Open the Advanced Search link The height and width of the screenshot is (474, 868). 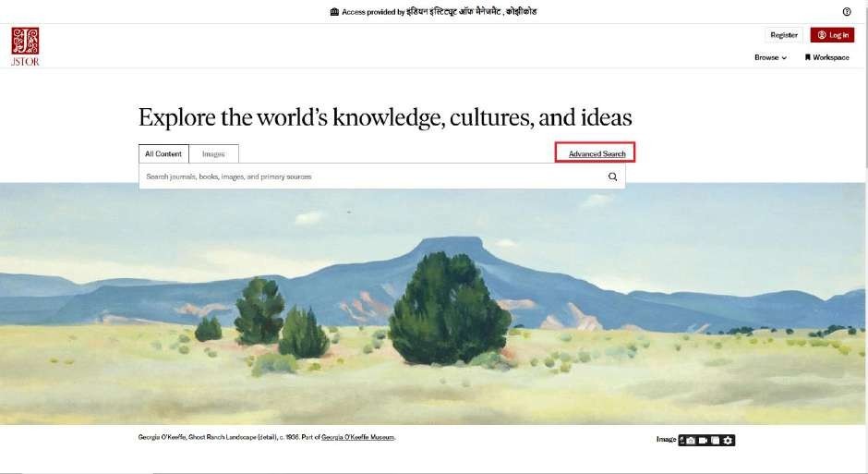(597, 154)
